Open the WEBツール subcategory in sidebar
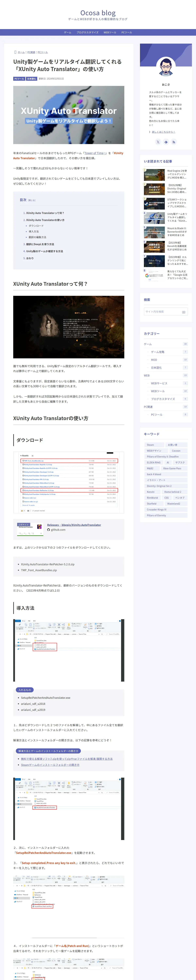196x980 pixels. (167, 391)
